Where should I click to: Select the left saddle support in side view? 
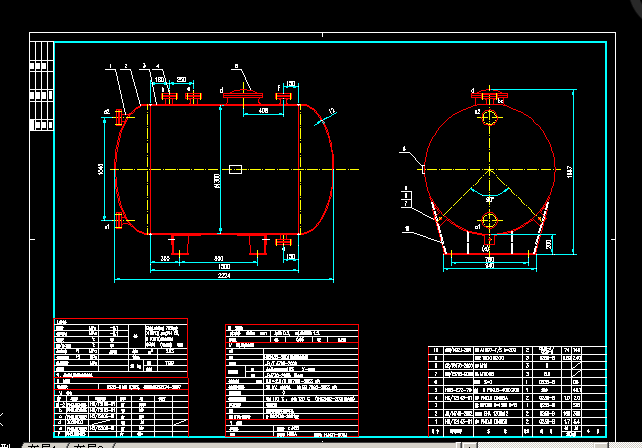click(180, 244)
